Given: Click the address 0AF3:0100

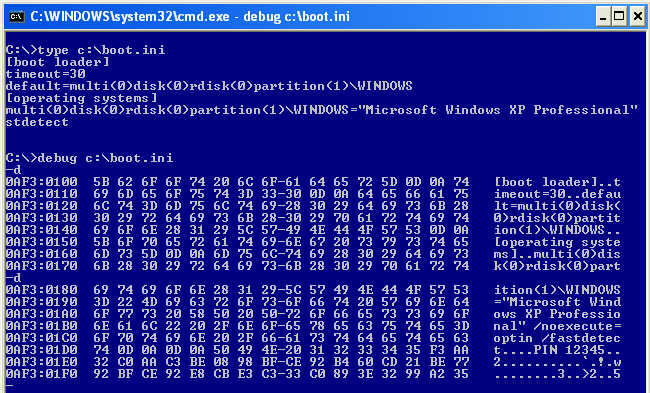Looking at the screenshot, I should coord(41,182).
